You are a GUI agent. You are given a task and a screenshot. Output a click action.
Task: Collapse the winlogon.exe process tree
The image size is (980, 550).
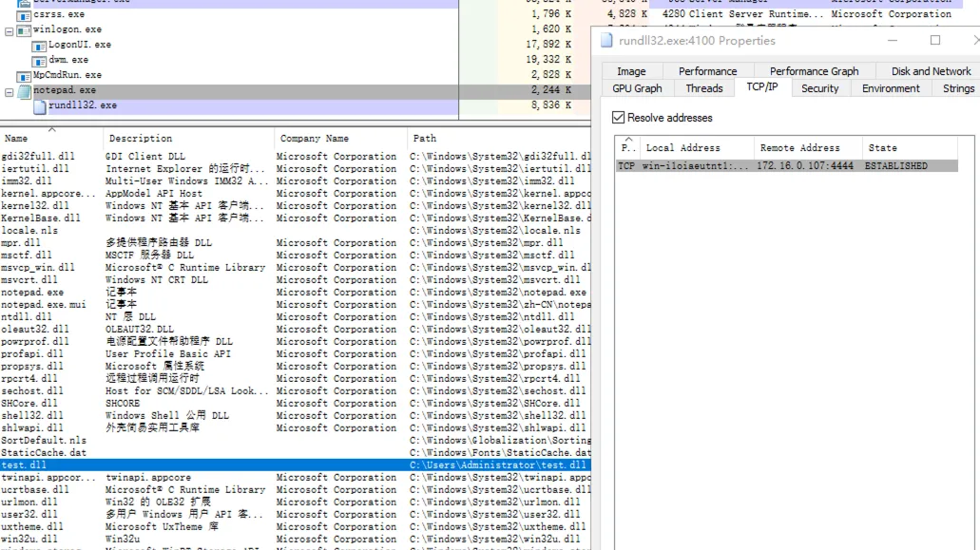pos(10,30)
